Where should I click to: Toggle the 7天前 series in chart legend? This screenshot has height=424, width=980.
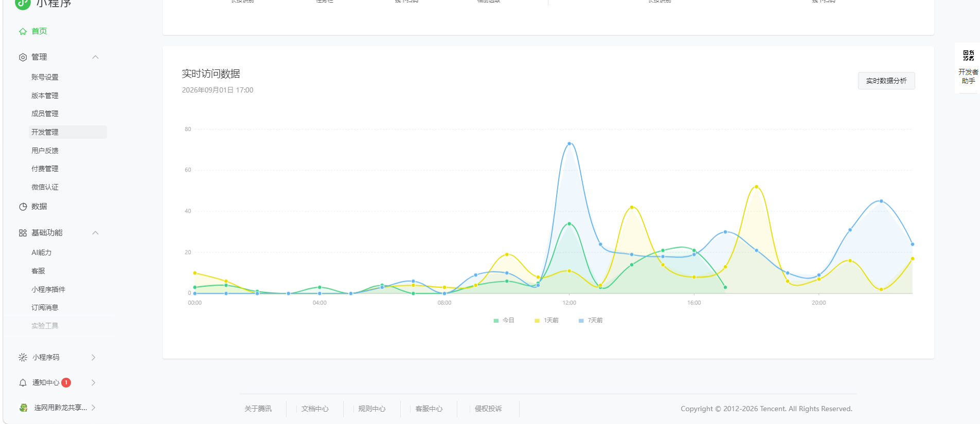(x=591, y=320)
